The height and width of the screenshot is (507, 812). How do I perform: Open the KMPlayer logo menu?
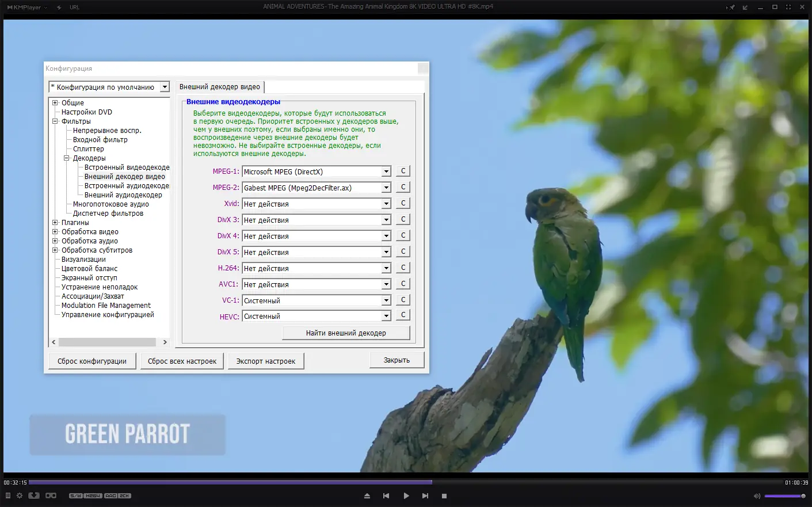[26, 7]
